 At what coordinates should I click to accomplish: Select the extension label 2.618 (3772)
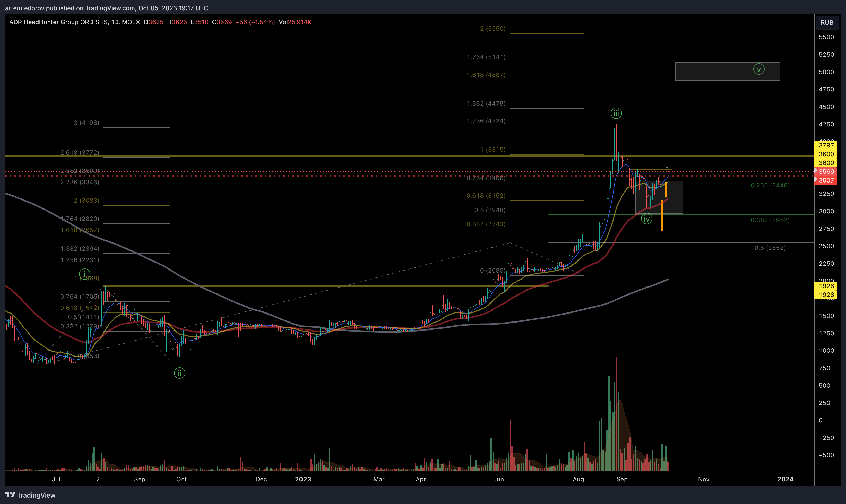(80, 152)
